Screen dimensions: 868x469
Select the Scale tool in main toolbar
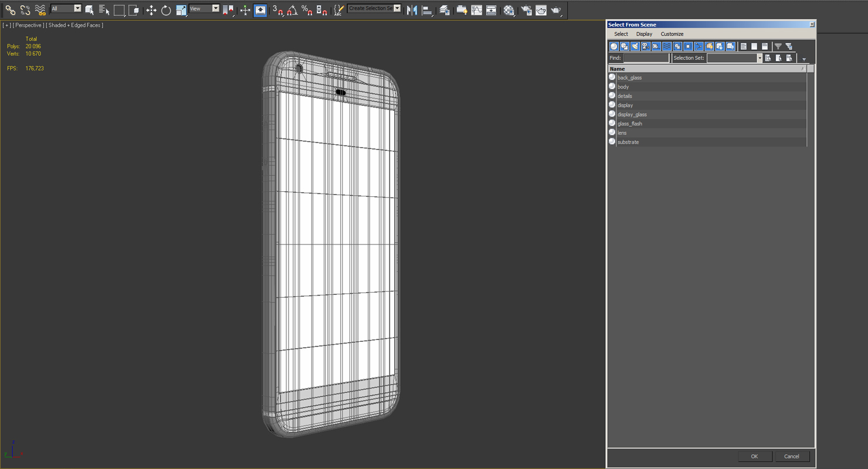pyautogui.click(x=181, y=10)
